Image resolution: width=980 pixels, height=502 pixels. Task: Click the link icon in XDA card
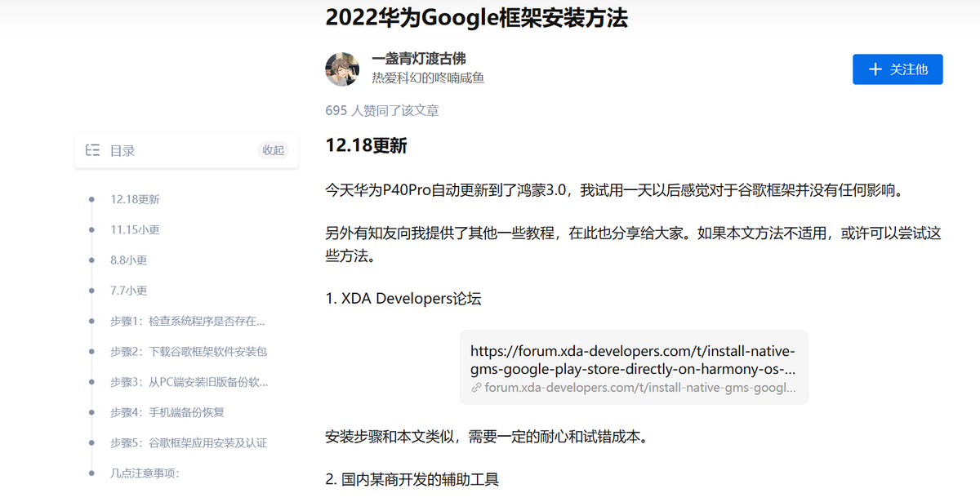click(x=476, y=388)
